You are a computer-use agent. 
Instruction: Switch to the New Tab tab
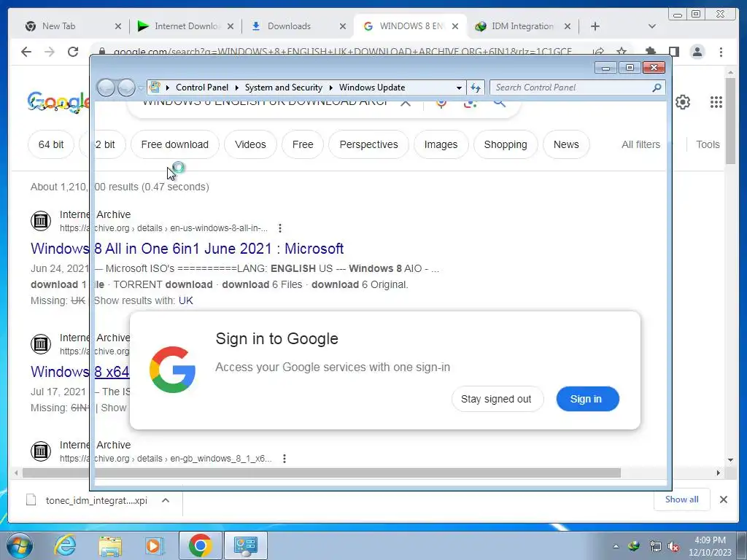[x=59, y=26]
